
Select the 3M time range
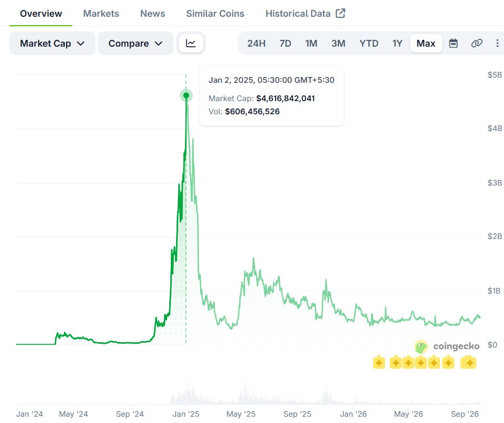[338, 44]
